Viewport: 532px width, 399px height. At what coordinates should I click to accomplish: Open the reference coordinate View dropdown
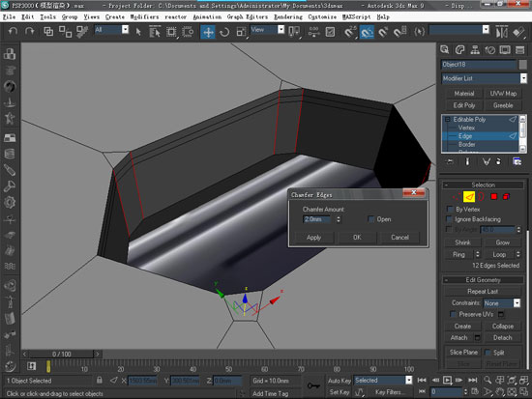tap(281, 30)
